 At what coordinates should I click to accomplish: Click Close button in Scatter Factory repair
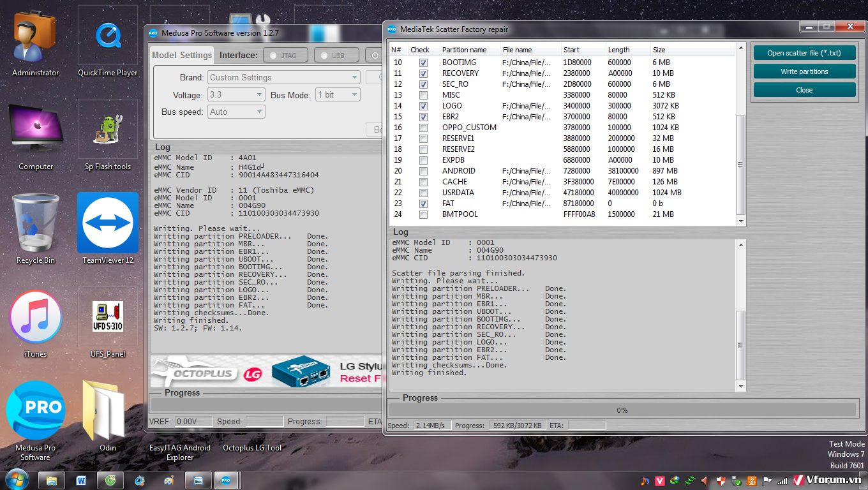(x=804, y=90)
